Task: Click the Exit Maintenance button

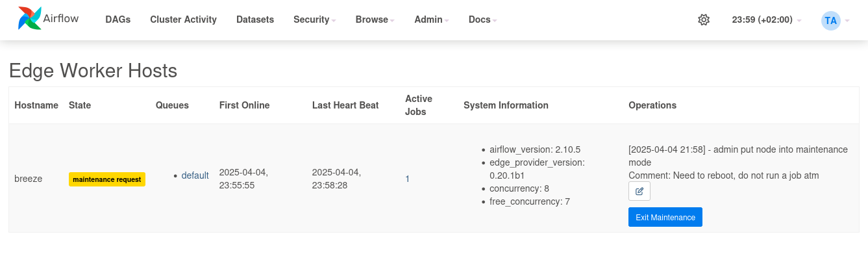Action: coord(665,217)
